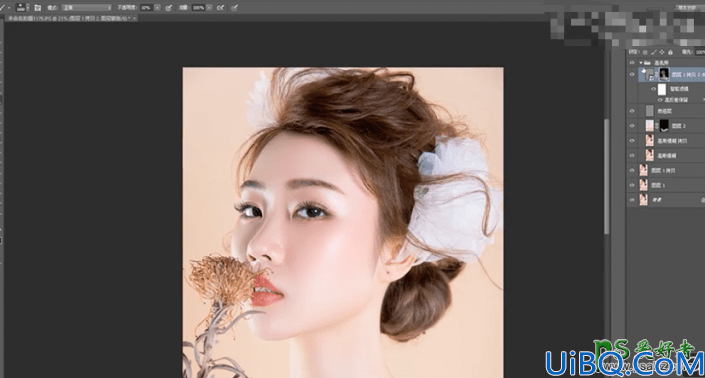Image resolution: width=705 pixels, height=378 pixels.
Task: Expand the brush size picker arrow
Action: tap(28, 8)
